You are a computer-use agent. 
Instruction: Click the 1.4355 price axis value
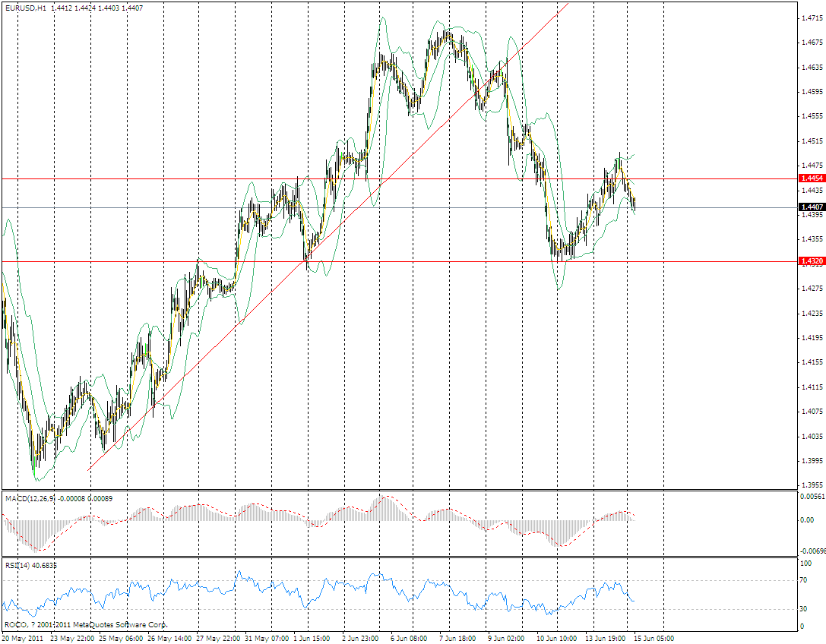[x=812, y=239]
